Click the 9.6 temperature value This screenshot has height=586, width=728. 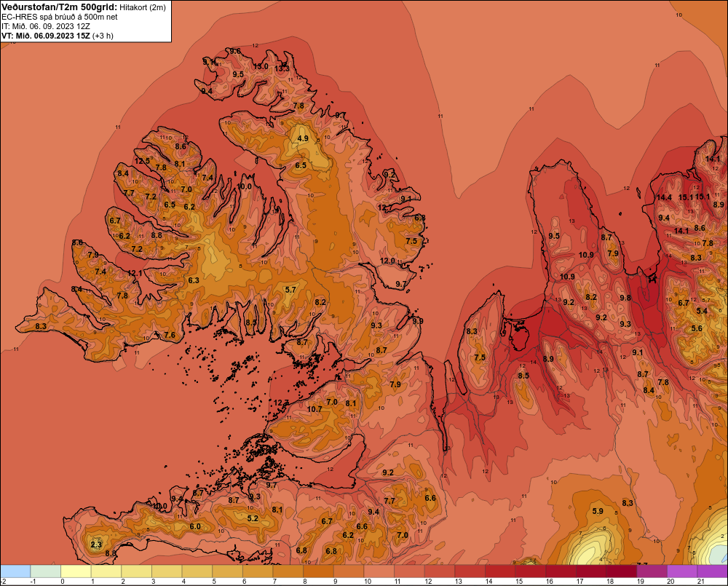(x=235, y=51)
